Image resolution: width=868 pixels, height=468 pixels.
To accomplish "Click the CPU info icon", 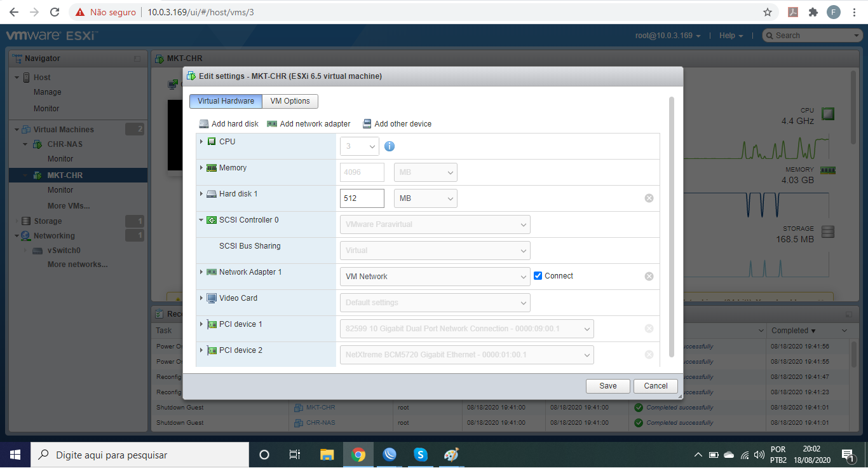I will click(x=390, y=146).
